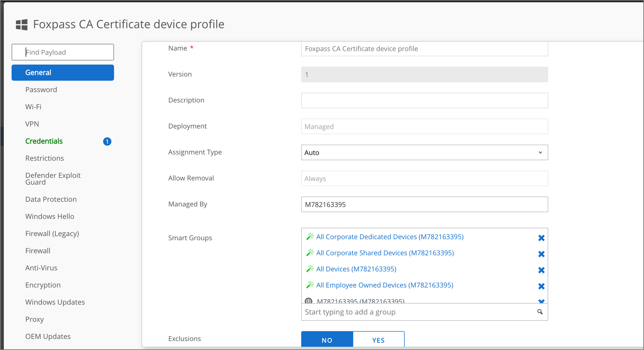Screen dimensions: 644x350
Task: Set Exclusions to YES
Action: 379,339
